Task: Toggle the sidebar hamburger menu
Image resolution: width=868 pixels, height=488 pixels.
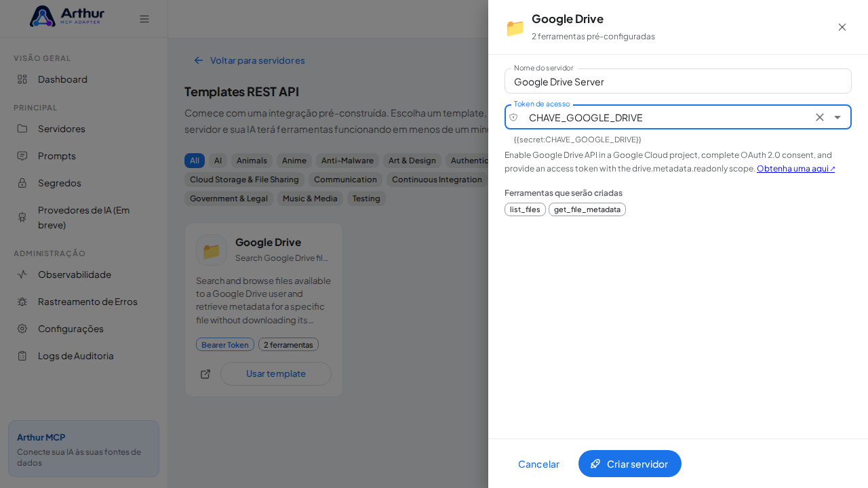Action: (144, 19)
